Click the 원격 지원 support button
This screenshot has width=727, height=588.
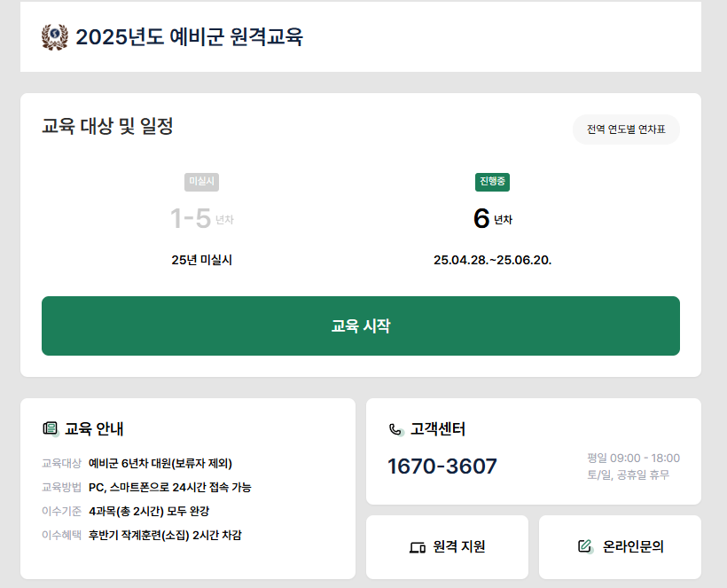(447, 547)
